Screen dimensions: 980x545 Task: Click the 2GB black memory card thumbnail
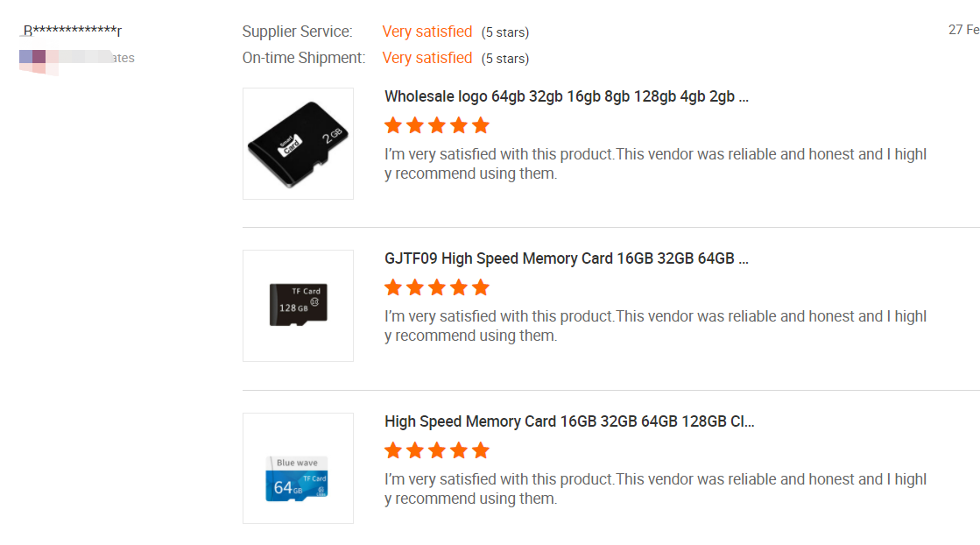pos(298,144)
